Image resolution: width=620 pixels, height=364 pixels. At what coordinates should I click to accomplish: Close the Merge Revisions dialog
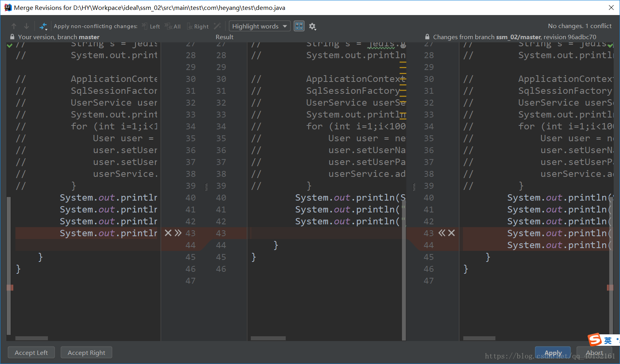pos(611,8)
